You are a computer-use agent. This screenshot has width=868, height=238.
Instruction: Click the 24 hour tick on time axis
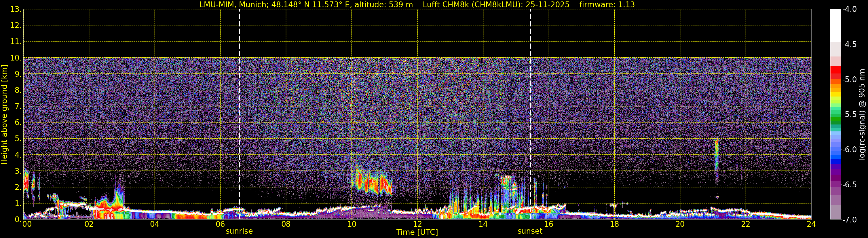(811, 224)
